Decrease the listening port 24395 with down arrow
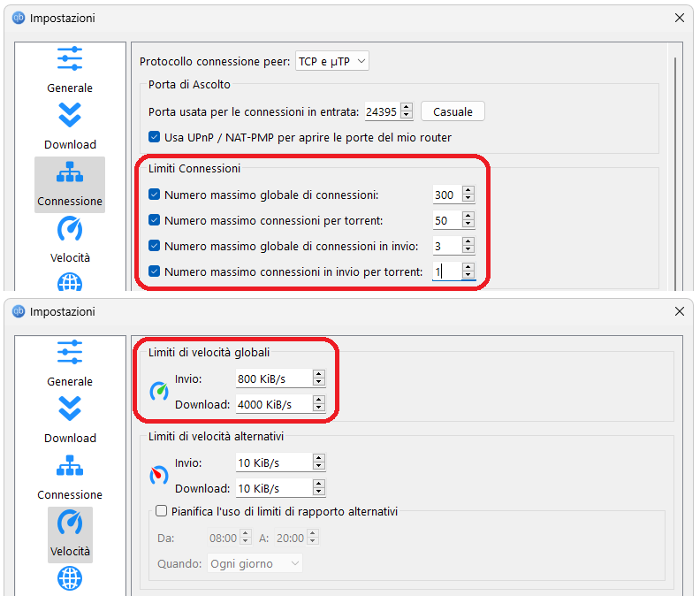The height and width of the screenshot is (596, 700). pyautogui.click(x=407, y=115)
